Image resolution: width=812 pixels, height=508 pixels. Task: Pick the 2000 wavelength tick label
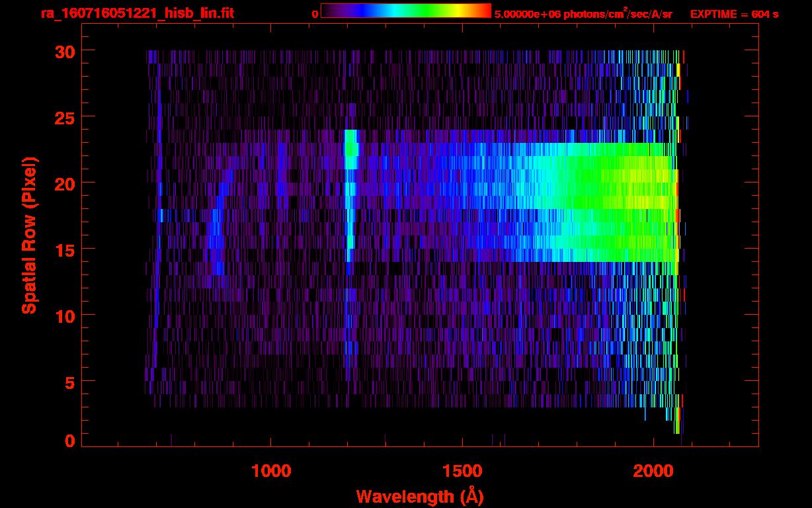[653, 471]
